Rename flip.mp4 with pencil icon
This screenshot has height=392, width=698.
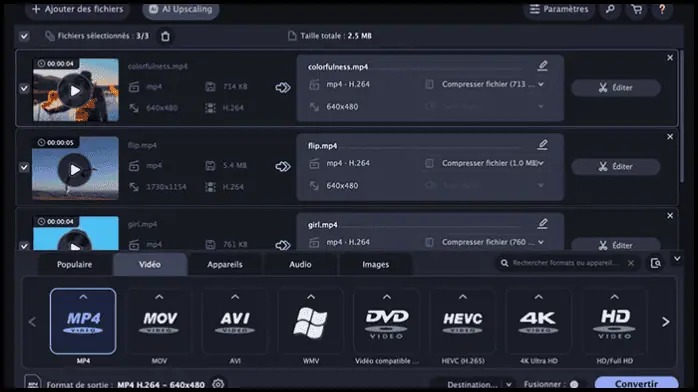(542, 145)
